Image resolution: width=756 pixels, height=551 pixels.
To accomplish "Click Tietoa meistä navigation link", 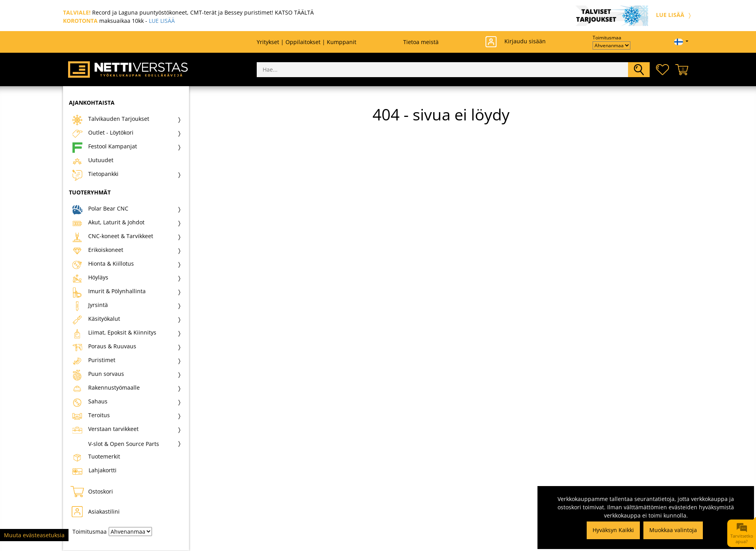I will 420,42.
